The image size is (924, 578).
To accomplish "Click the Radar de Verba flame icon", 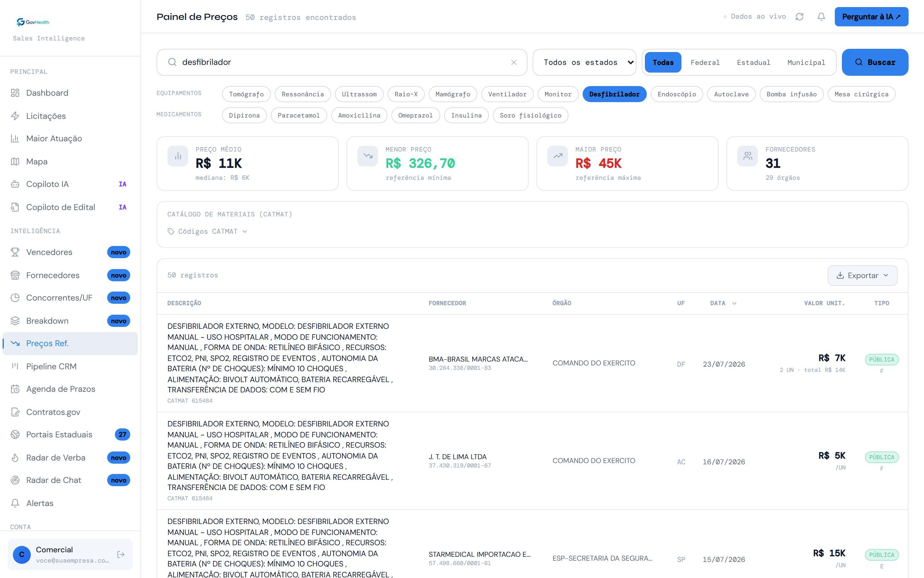I will (15, 458).
